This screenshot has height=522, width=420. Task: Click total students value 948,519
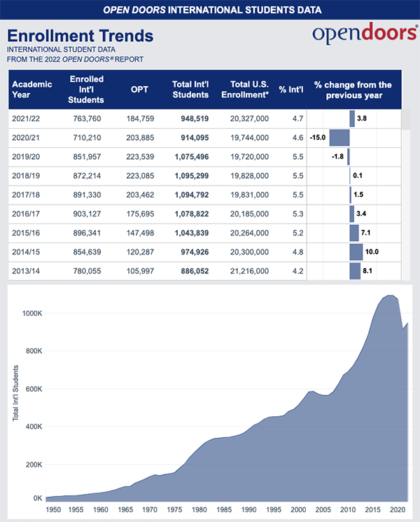(x=195, y=118)
